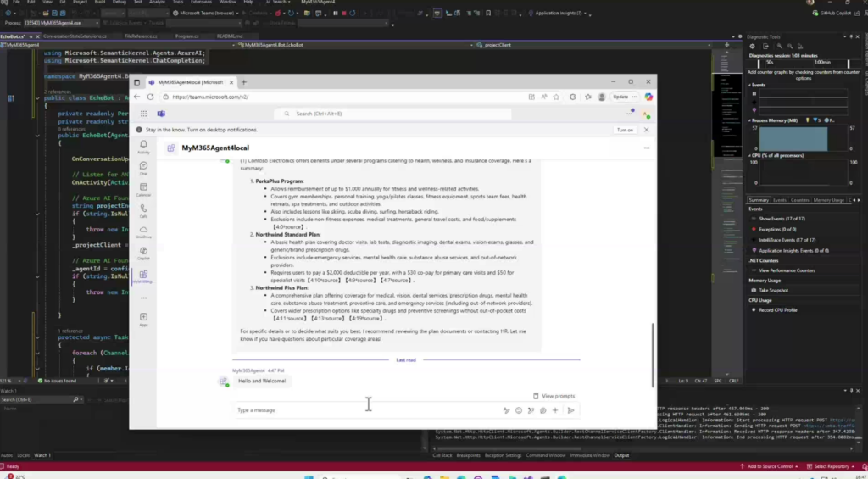Open GitHub Copilot in Visual Studio title bar
This screenshot has height=479, width=868.
[832, 13]
